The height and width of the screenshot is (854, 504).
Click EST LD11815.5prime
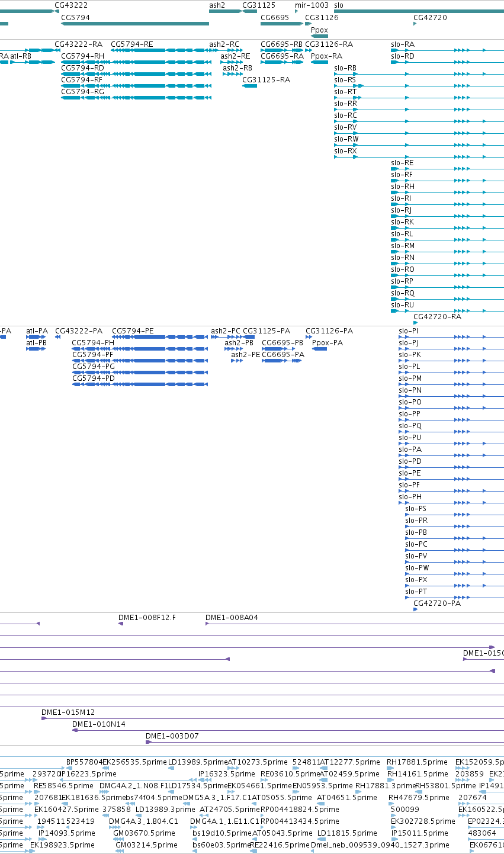coord(347,833)
